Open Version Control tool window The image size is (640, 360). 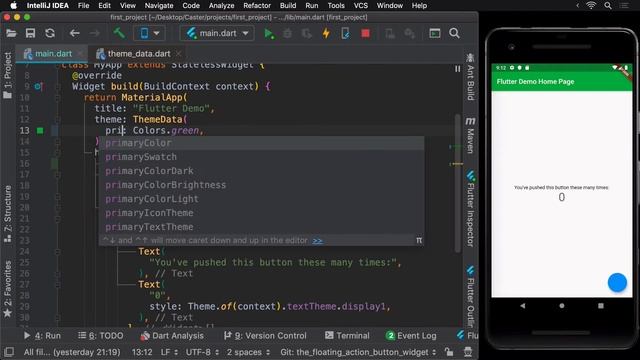(265, 336)
